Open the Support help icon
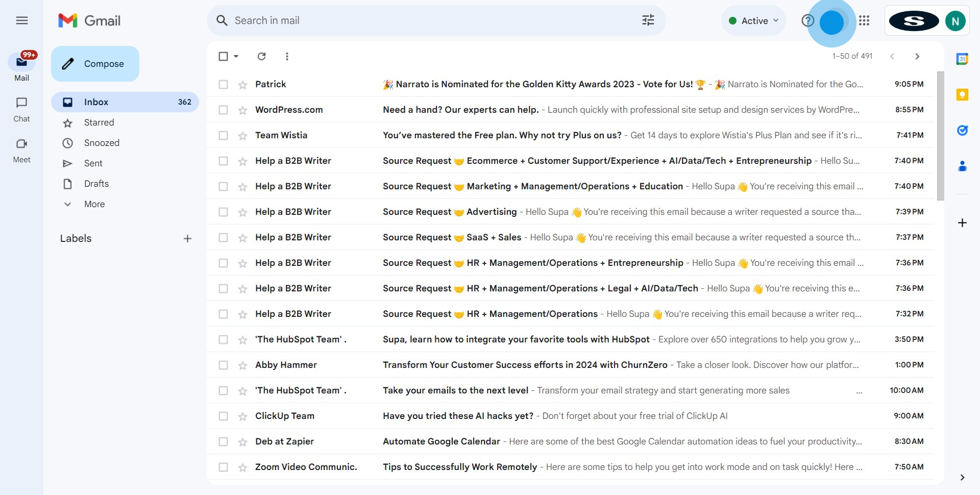The width and height of the screenshot is (980, 495). [x=807, y=20]
